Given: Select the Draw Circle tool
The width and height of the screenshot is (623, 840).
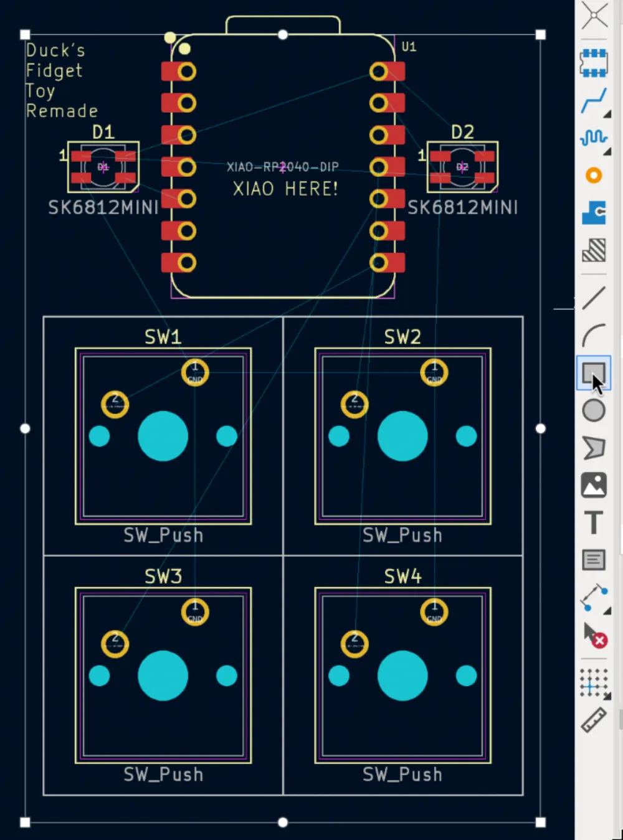Looking at the screenshot, I should pyautogui.click(x=594, y=411).
